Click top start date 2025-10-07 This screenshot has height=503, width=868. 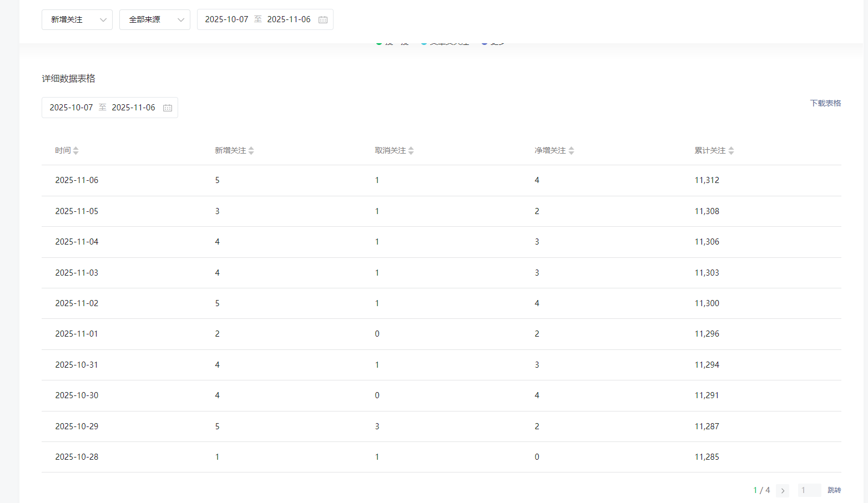coord(226,19)
